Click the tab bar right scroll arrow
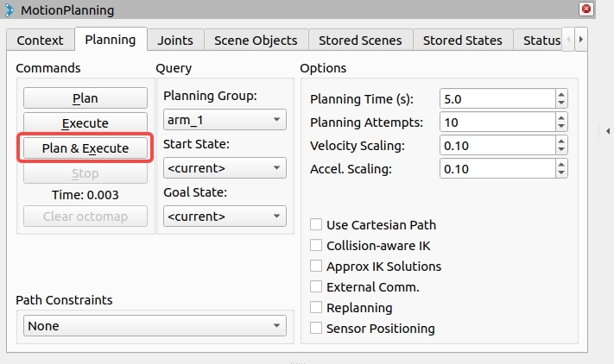614x364 pixels. [x=581, y=40]
